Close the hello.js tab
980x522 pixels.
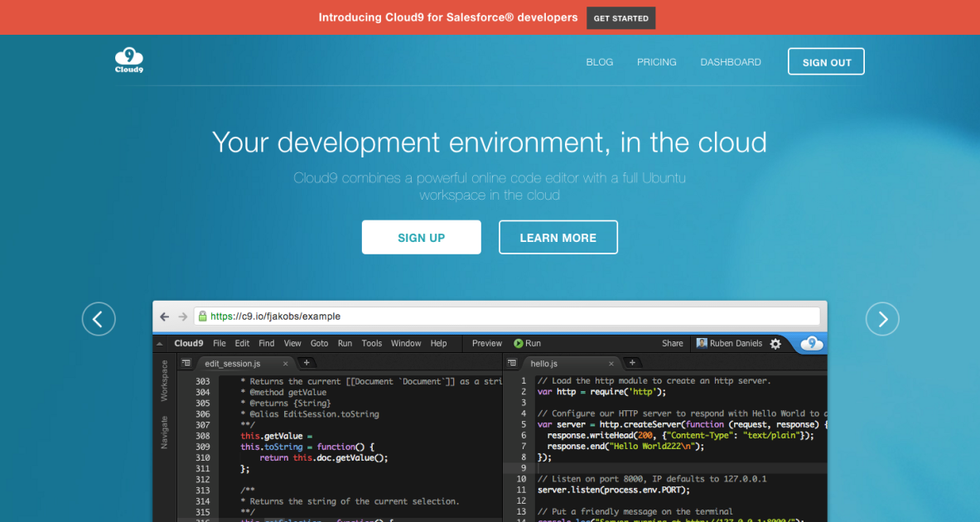(x=612, y=363)
